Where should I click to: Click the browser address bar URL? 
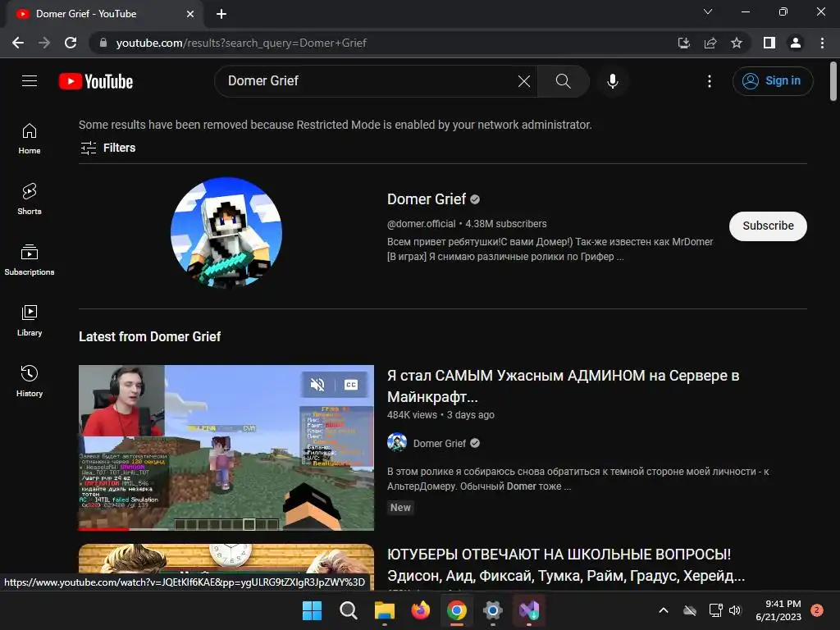241,43
